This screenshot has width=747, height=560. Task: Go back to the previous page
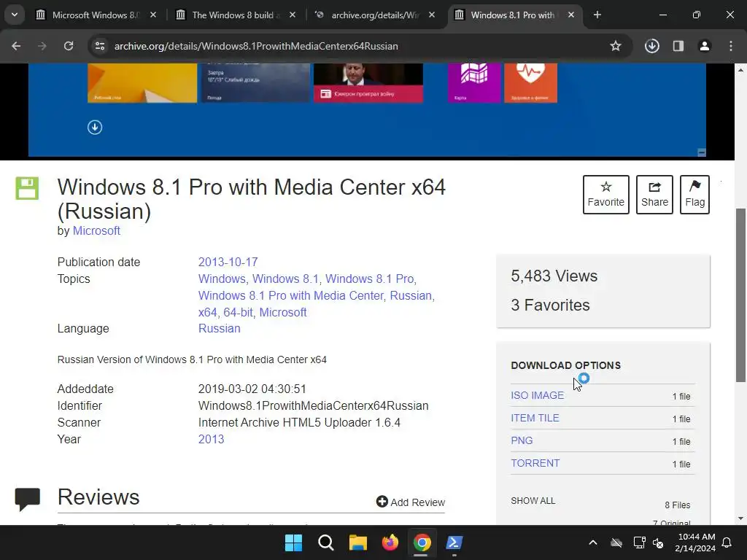point(16,46)
